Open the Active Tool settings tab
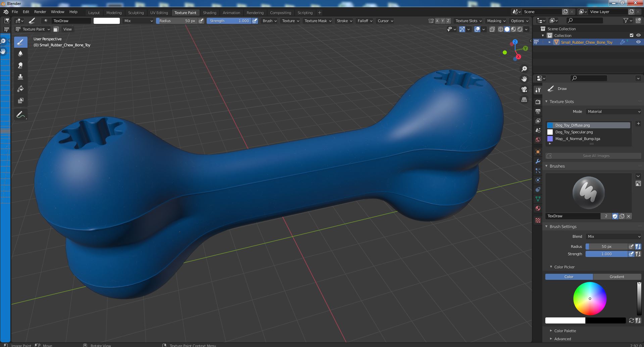This screenshot has height=347, width=644. (x=538, y=90)
